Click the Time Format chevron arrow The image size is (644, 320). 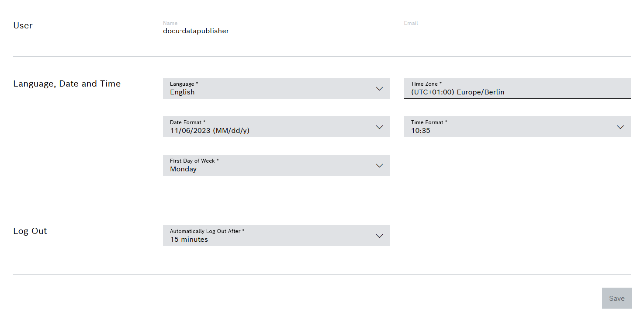tap(620, 127)
